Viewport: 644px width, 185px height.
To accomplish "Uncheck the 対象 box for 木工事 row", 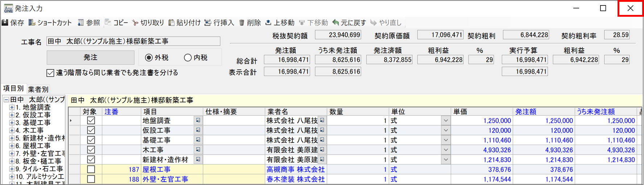I will click(x=91, y=150).
